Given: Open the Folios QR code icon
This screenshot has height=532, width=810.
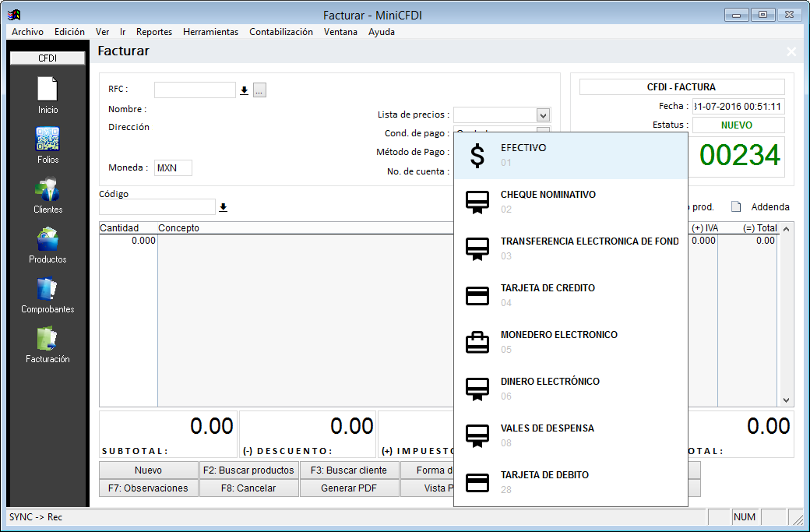Looking at the screenshot, I should (x=48, y=139).
